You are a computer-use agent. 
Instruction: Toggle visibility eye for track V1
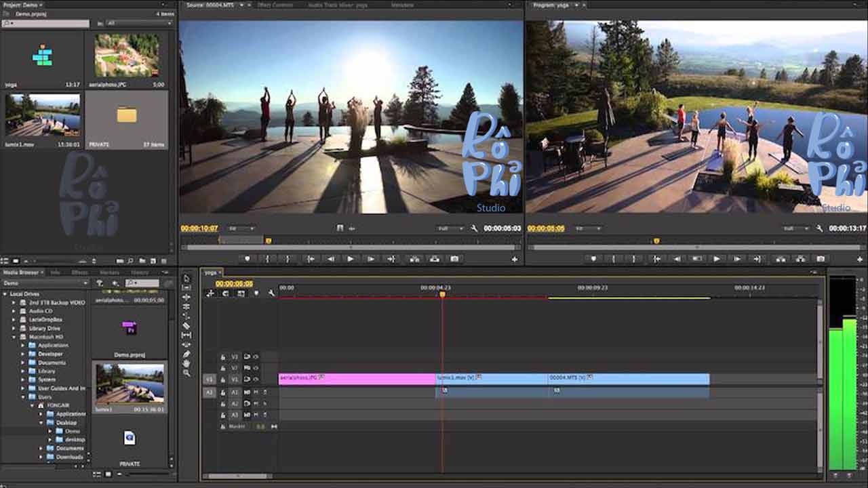[256, 380]
